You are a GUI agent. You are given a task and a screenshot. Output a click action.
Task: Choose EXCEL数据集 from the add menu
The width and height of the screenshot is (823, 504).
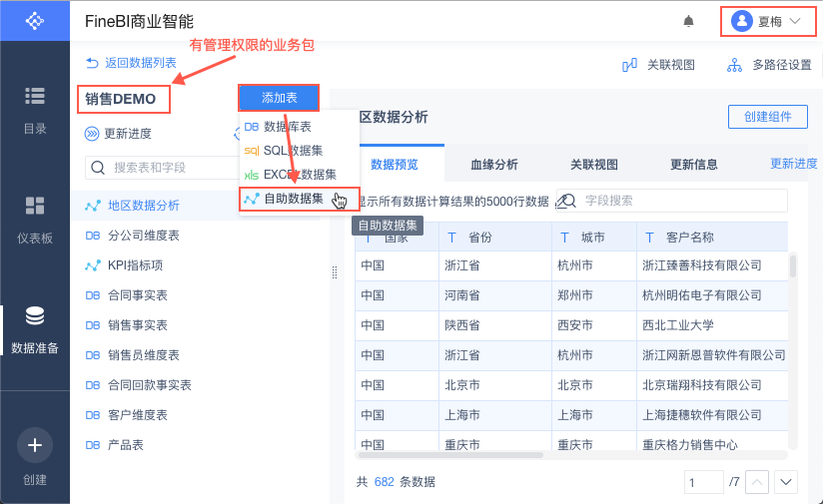click(300, 174)
